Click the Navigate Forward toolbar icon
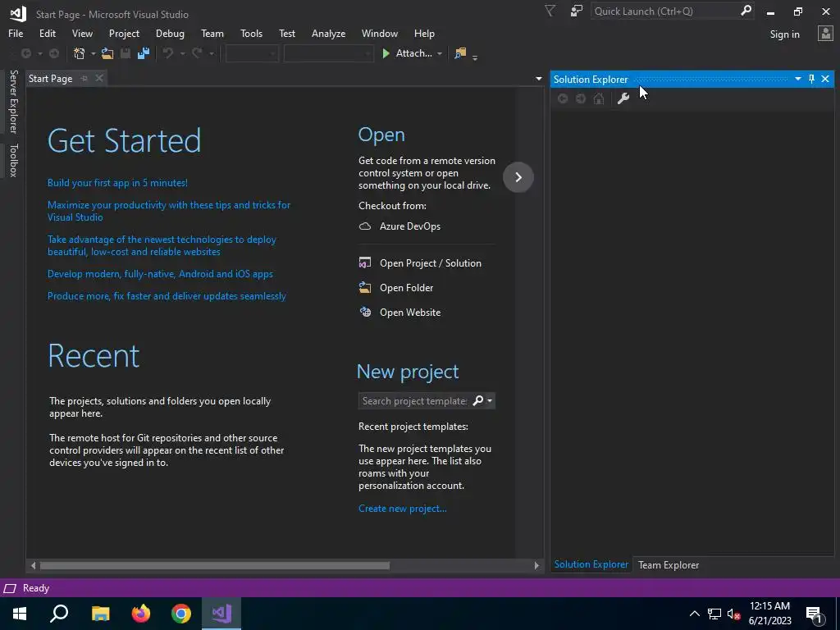Image resolution: width=840 pixels, height=630 pixels. [54, 53]
